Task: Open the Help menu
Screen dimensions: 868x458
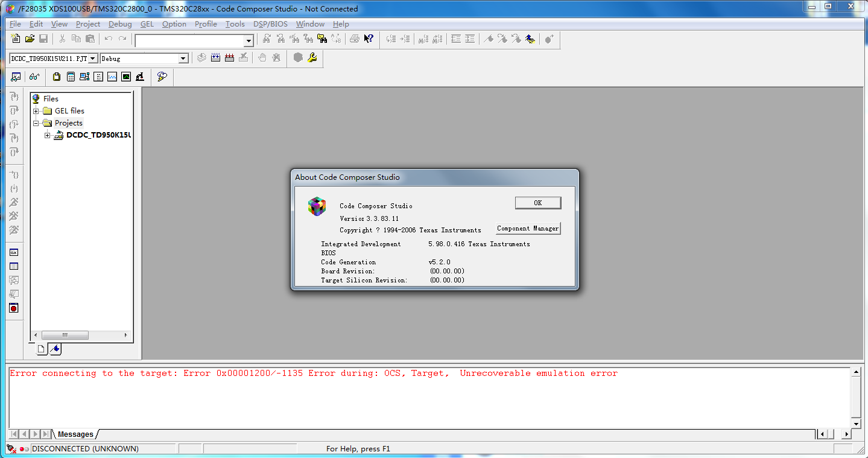Action: tap(341, 24)
